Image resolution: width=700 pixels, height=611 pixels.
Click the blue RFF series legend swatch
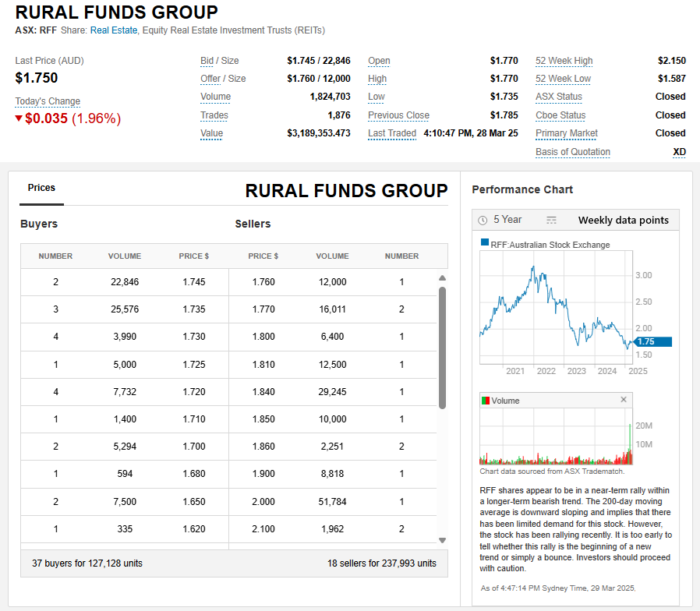coord(485,244)
